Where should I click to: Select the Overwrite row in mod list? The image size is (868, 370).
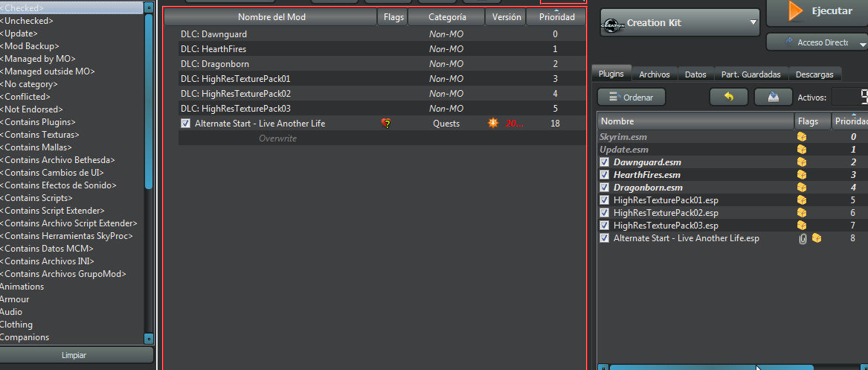pyautogui.click(x=382, y=138)
